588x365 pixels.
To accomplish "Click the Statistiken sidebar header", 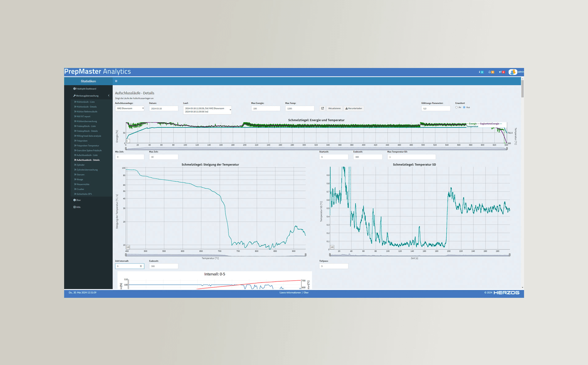I will point(88,81).
